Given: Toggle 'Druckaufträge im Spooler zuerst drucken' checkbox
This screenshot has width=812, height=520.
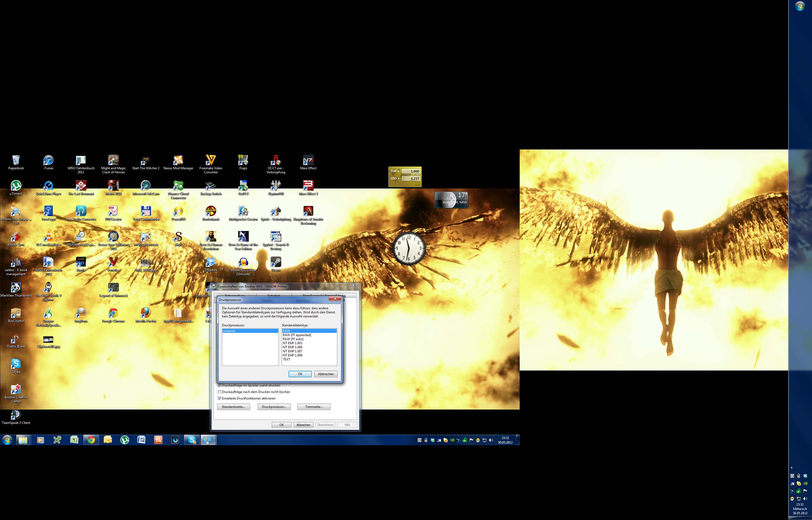Looking at the screenshot, I should point(220,385).
